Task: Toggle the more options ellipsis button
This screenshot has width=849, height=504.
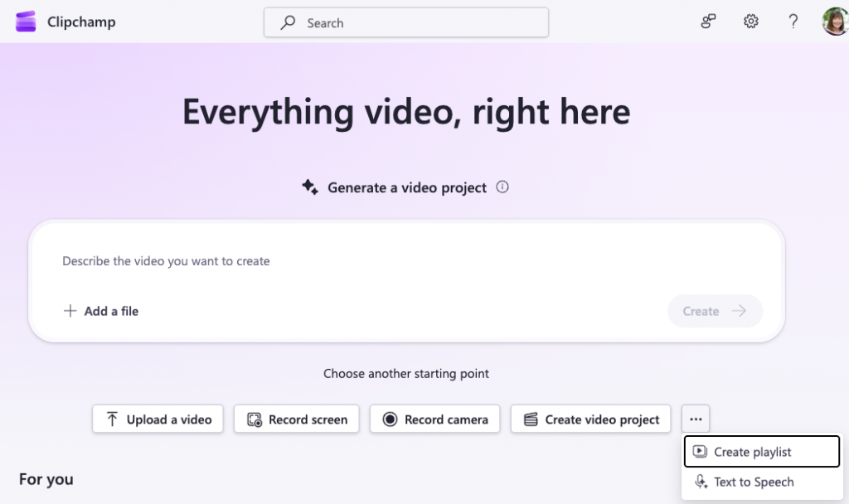Action: pyautogui.click(x=696, y=419)
